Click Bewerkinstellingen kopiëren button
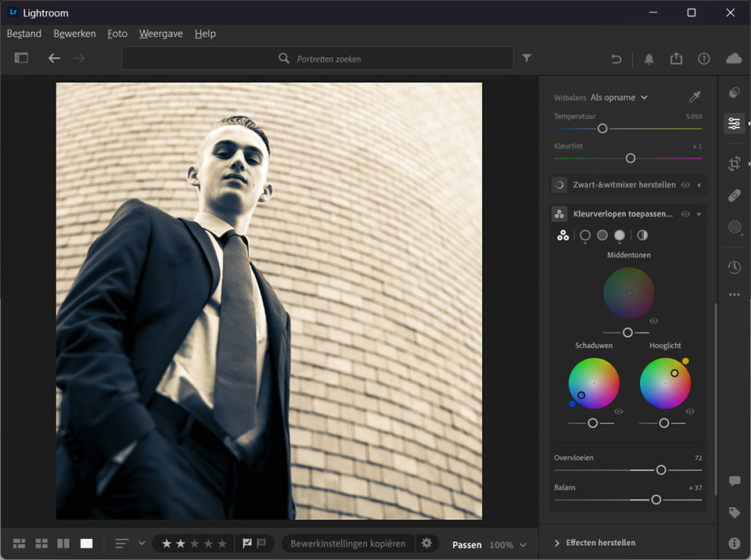 tap(347, 544)
